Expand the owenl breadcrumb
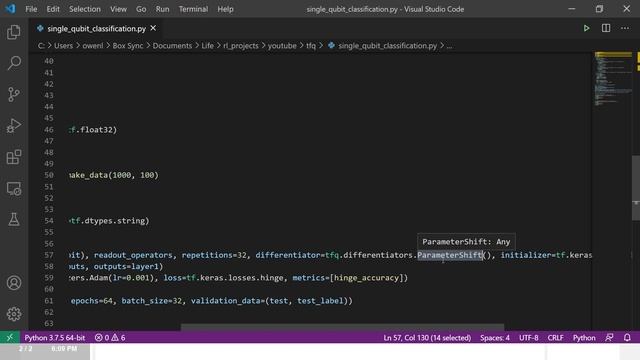The width and height of the screenshot is (640, 360). click(93, 46)
